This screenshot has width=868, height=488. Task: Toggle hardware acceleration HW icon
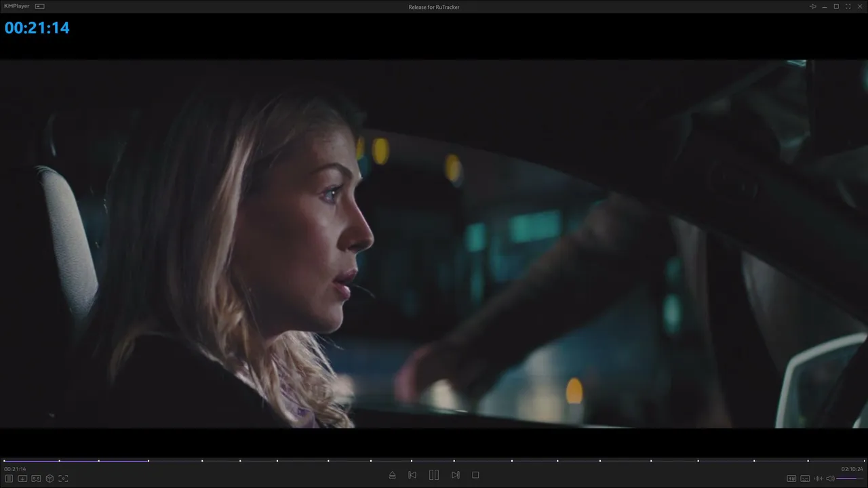pos(791,479)
